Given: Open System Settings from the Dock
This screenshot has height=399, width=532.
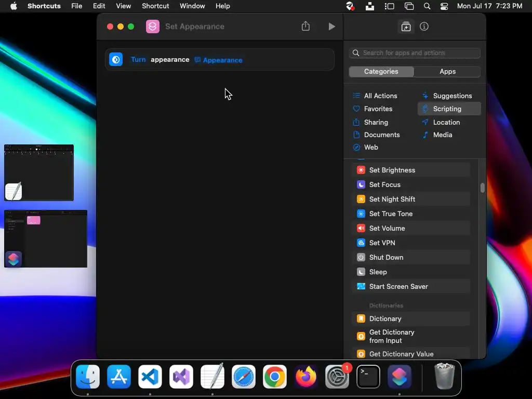Looking at the screenshot, I should 337,377.
